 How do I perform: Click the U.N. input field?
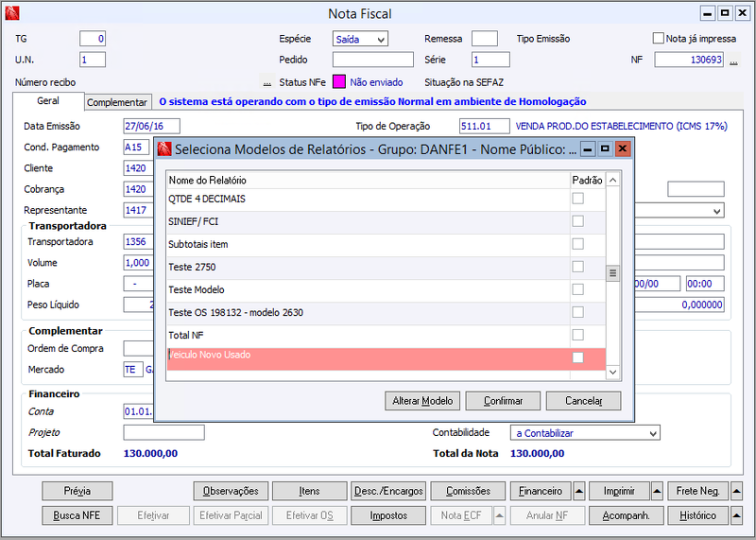point(93,60)
